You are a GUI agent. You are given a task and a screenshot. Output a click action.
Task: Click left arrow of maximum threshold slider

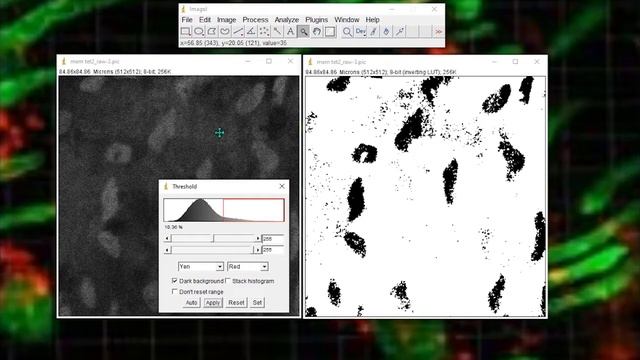(167, 249)
